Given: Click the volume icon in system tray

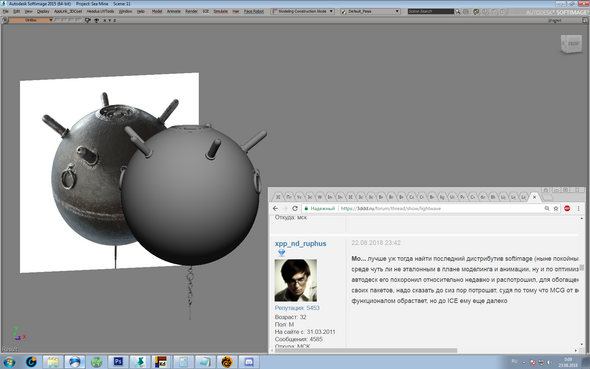Looking at the screenshot, I should click(549, 362).
